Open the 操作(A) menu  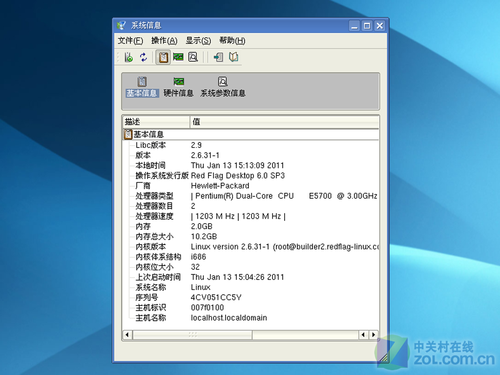164,41
